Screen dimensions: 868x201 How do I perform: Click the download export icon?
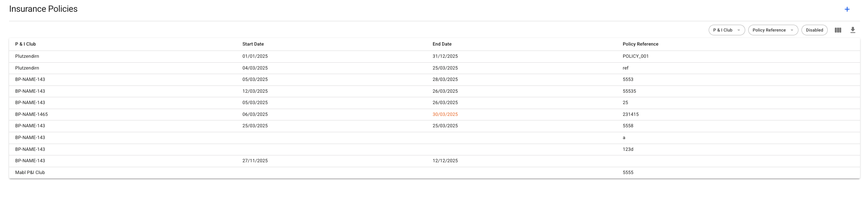pos(853,30)
